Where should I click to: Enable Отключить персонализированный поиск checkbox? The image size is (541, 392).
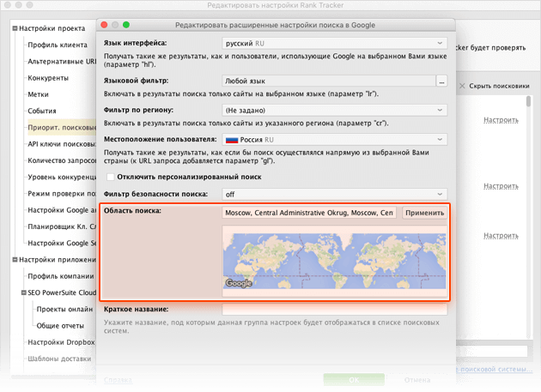pos(108,177)
